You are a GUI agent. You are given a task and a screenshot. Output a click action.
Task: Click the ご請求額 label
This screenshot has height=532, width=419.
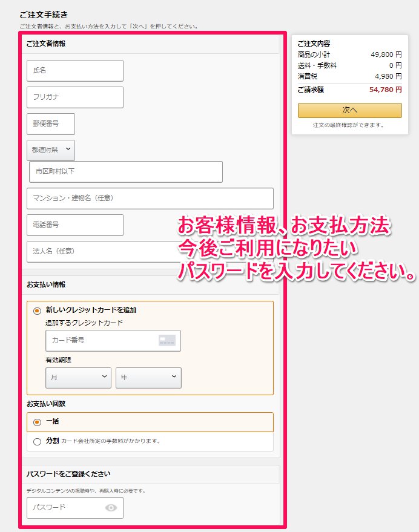click(311, 90)
